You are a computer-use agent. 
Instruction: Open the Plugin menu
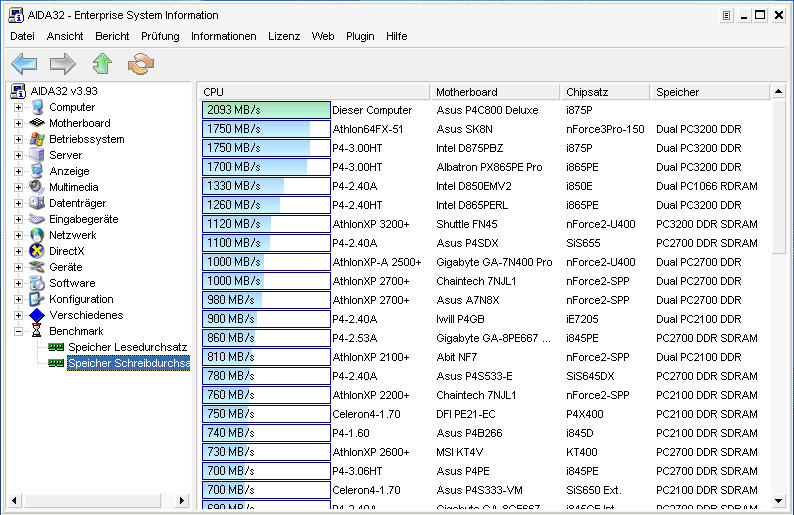click(360, 36)
